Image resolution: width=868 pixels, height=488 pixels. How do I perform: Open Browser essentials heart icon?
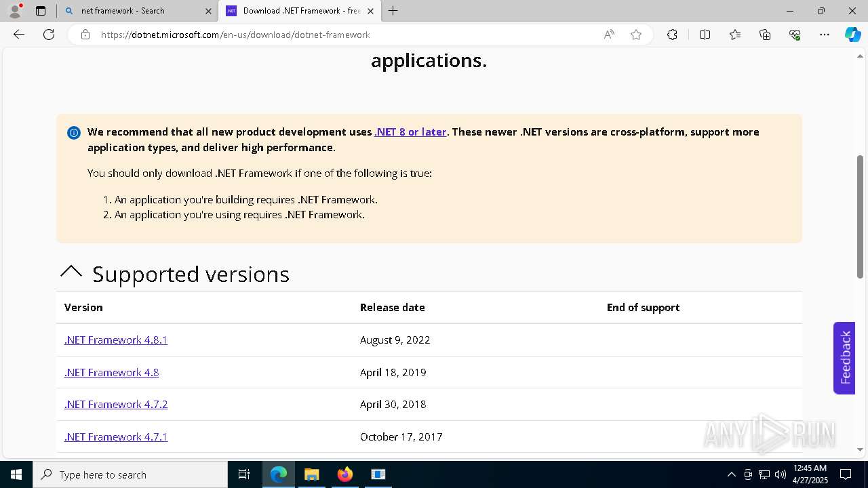(x=795, y=35)
